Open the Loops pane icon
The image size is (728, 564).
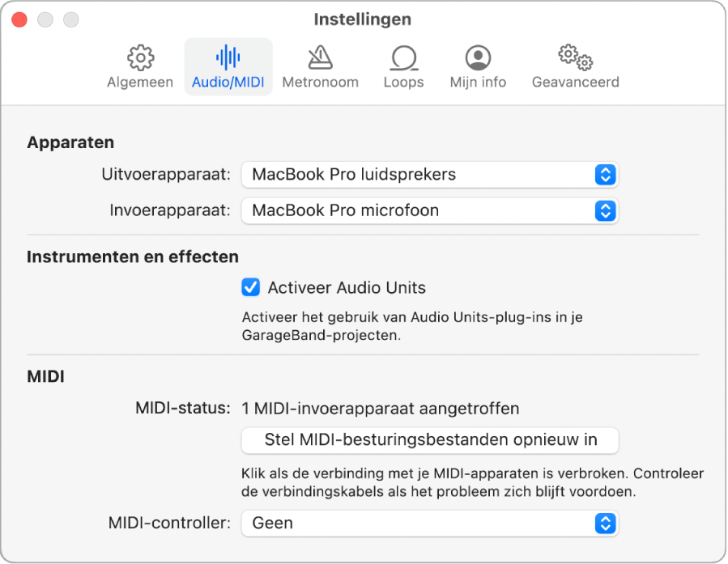tap(403, 57)
